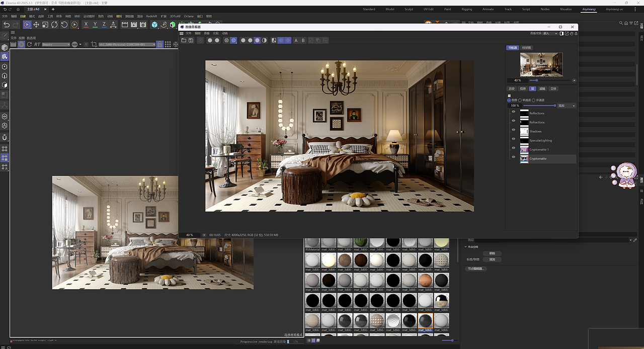Image resolution: width=644 pixels, height=349 pixels.
Task: Click the A compare button in Picture Viewer
Action: [x=296, y=40]
